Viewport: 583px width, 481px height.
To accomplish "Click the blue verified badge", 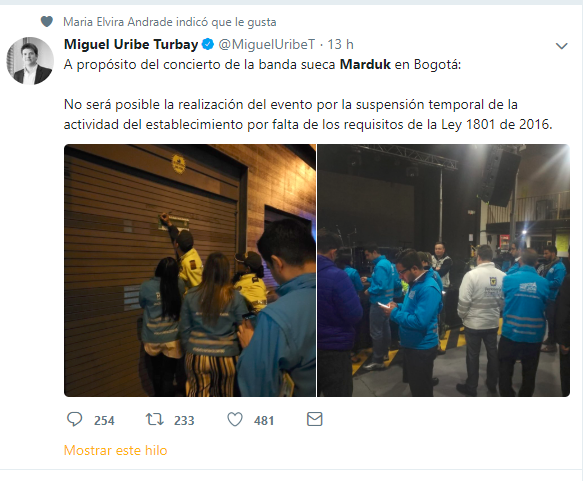I will (208, 44).
